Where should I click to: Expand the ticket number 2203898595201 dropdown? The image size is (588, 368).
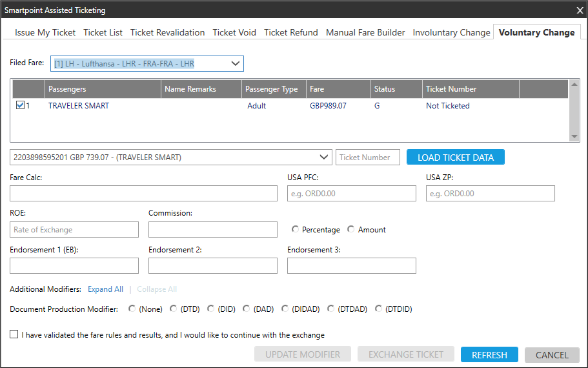pyautogui.click(x=324, y=157)
